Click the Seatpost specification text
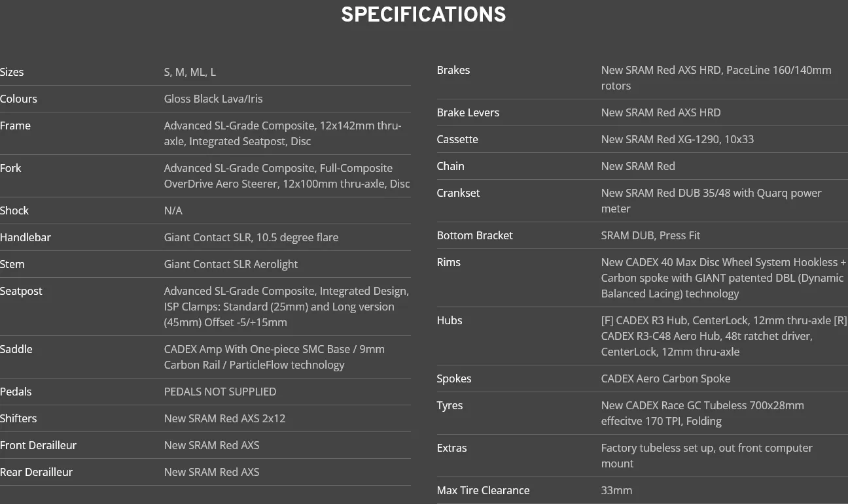 287,307
